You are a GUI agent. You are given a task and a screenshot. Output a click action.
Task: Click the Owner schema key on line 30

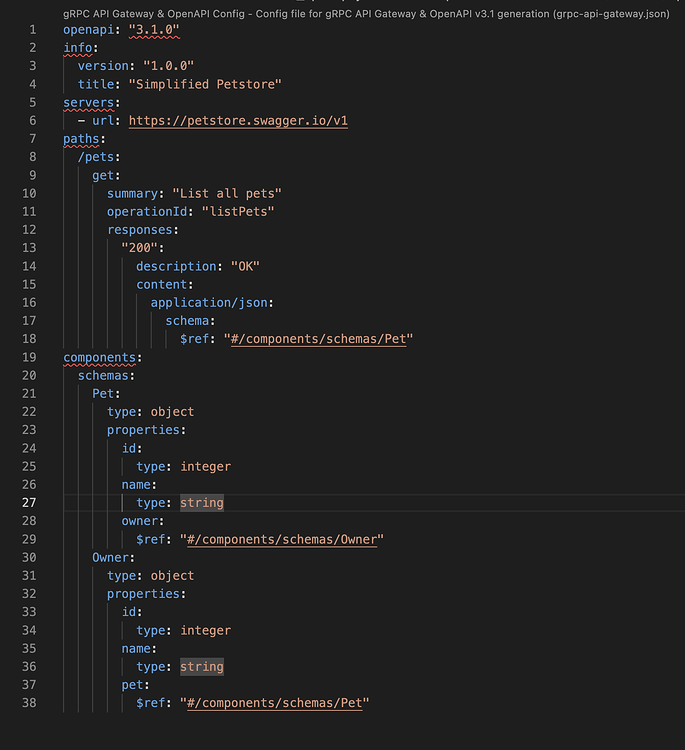[110, 558]
